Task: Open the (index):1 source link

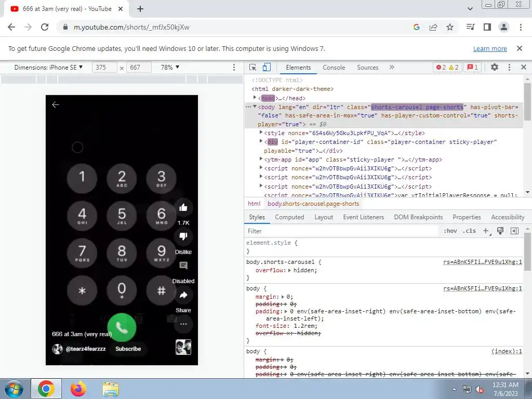Action: pos(507,351)
